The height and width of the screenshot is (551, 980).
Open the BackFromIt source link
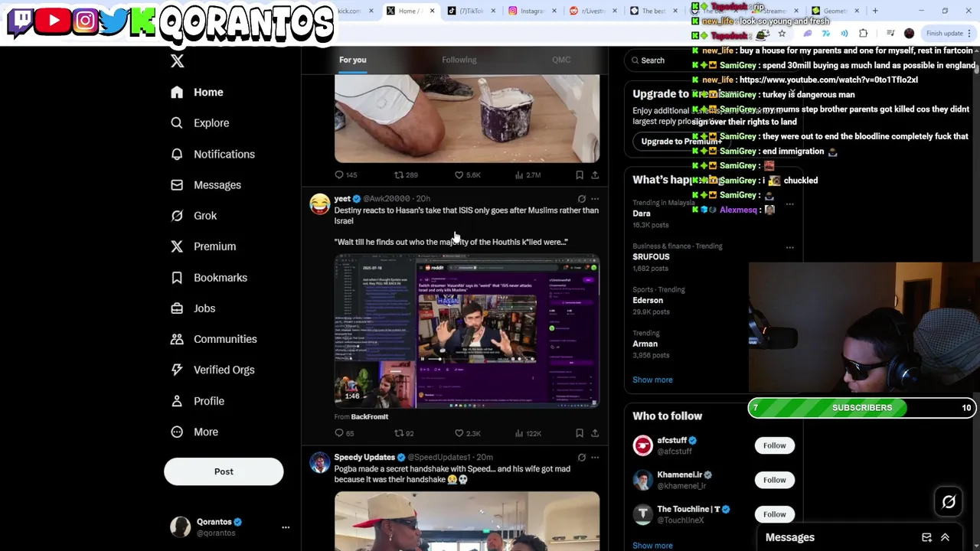pos(369,417)
